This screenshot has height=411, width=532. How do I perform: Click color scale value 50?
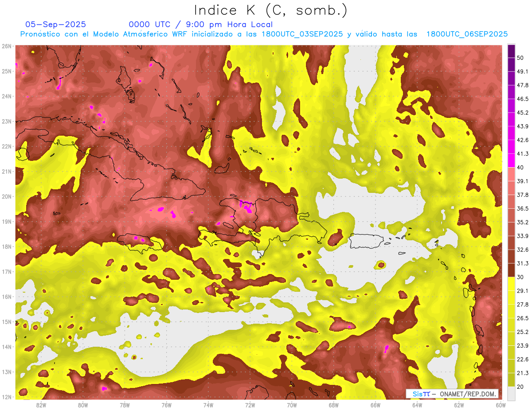click(x=520, y=58)
